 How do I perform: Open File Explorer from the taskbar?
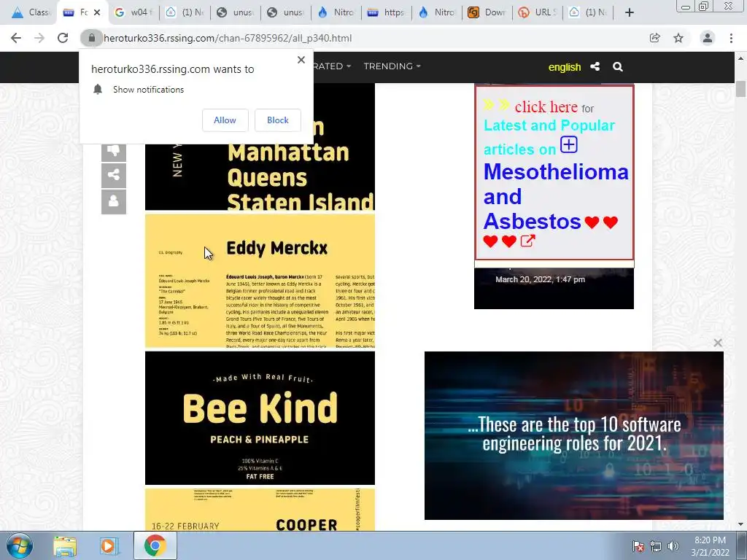point(65,545)
